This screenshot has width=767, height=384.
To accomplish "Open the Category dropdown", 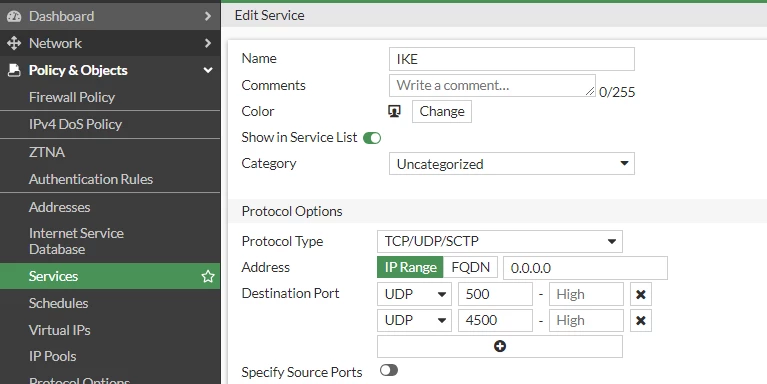I will pyautogui.click(x=512, y=164).
